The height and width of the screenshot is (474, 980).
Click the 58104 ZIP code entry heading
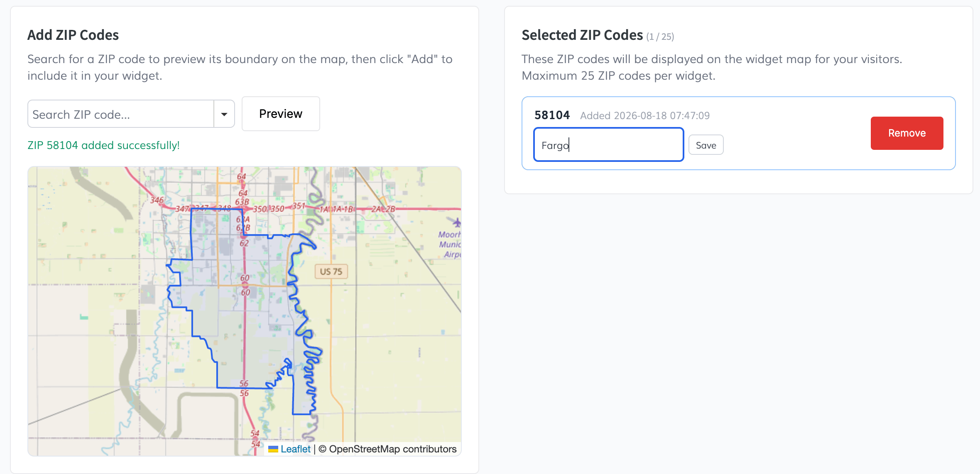[x=552, y=115]
